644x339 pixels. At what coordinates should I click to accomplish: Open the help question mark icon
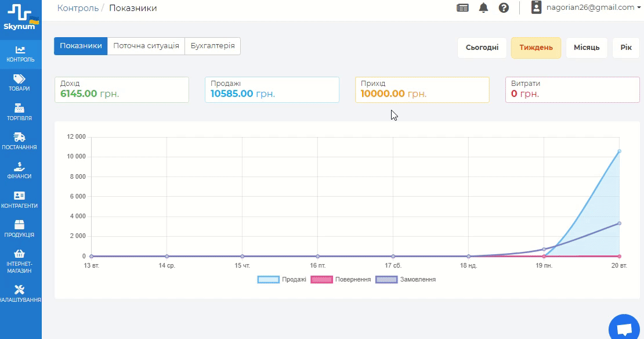pyautogui.click(x=504, y=8)
